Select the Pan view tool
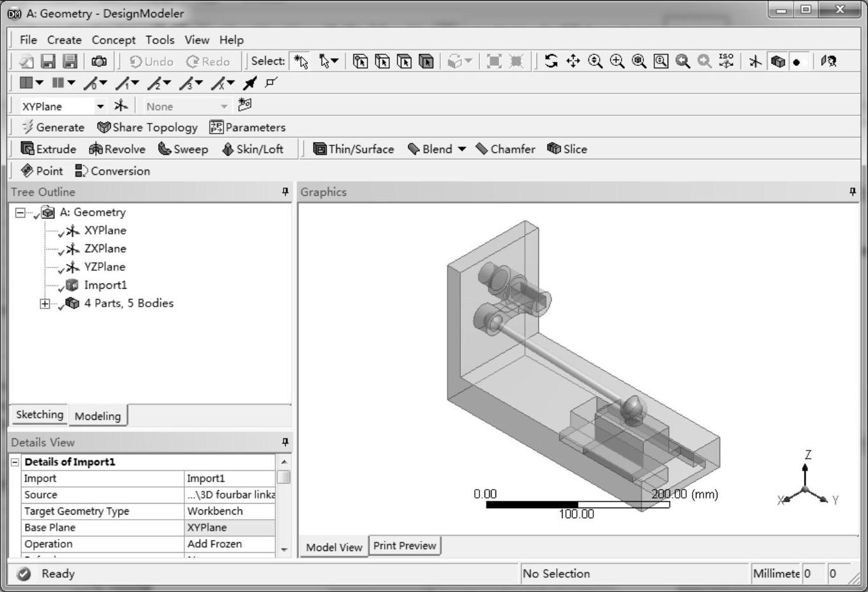 point(573,61)
